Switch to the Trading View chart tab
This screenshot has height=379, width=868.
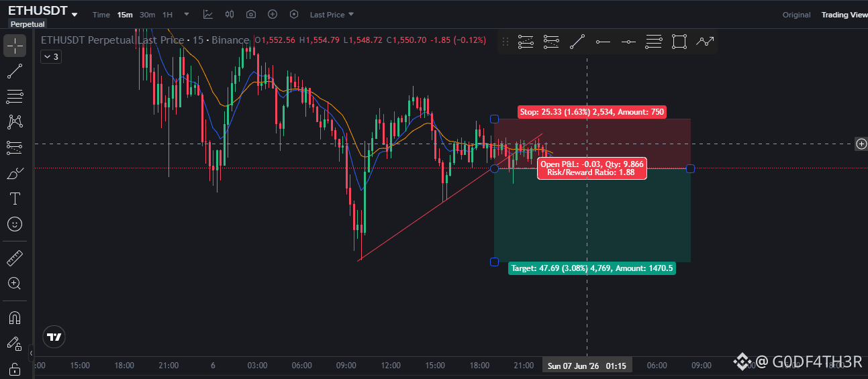pyautogui.click(x=845, y=15)
